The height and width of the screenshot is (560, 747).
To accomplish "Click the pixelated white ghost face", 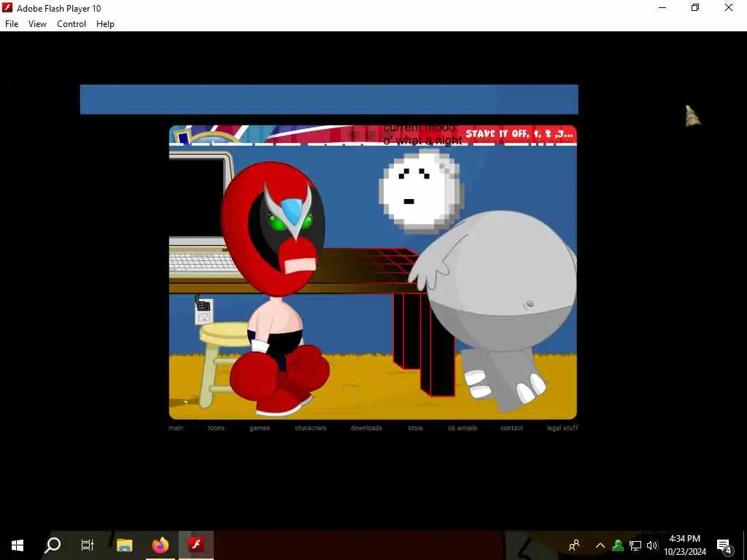I will 421,190.
